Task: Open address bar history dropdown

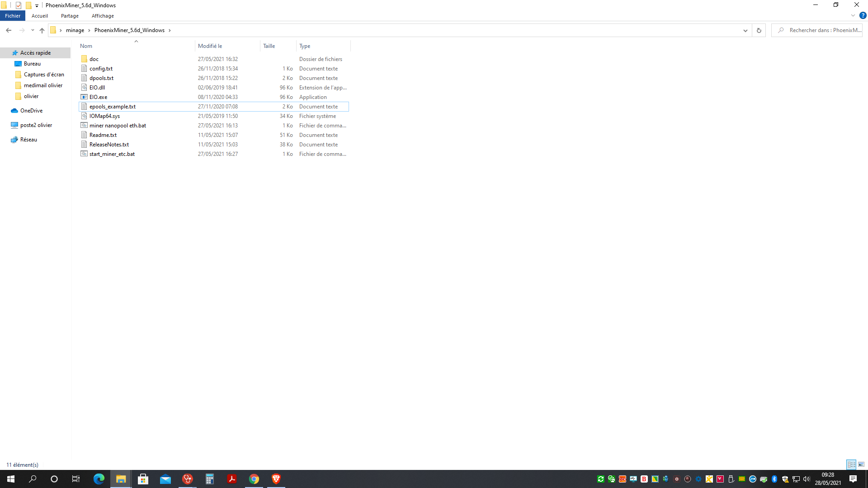Action: point(745,30)
